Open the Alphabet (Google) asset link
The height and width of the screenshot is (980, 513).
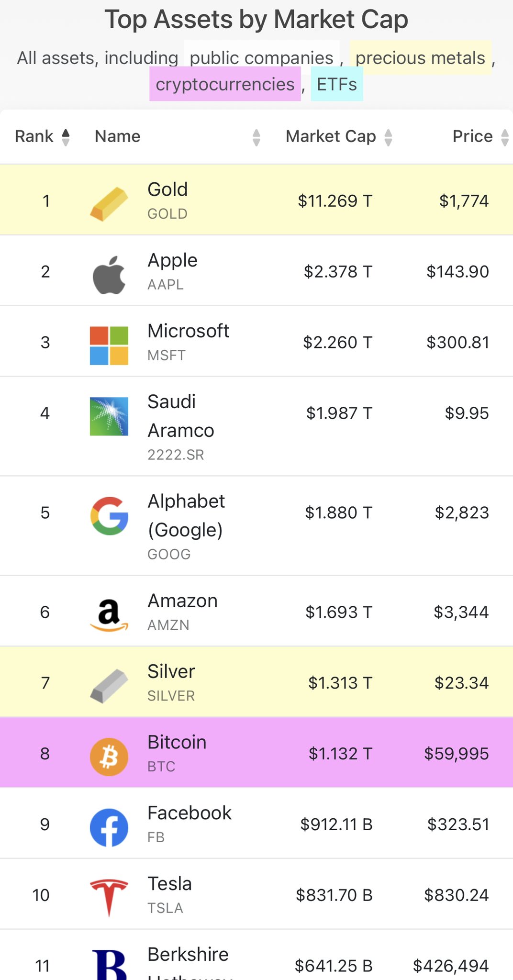point(186,515)
